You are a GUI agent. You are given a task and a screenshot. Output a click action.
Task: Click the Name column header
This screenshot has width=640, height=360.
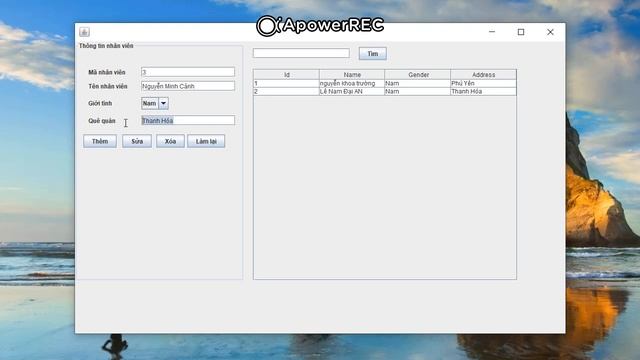[x=352, y=75]
